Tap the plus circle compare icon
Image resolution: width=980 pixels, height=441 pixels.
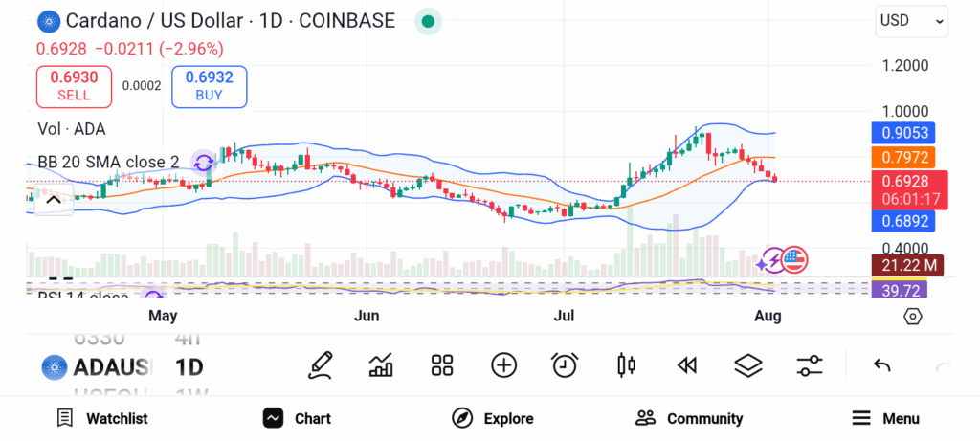(x=503, y=364)
